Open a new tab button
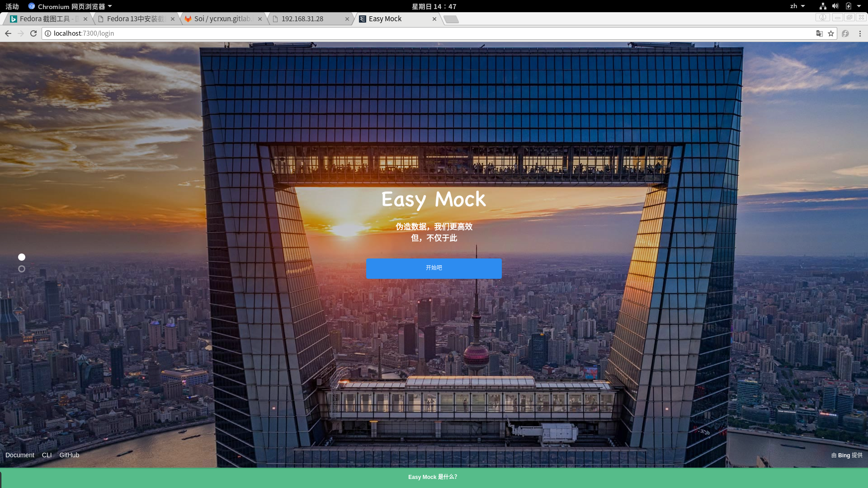868x488 pixels. click(451, 19)
